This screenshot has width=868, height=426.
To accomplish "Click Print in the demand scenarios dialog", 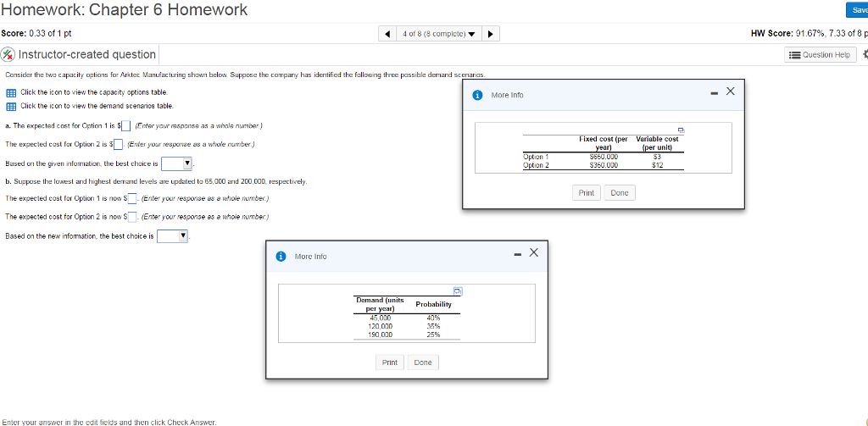I will (x=389, y=362).
